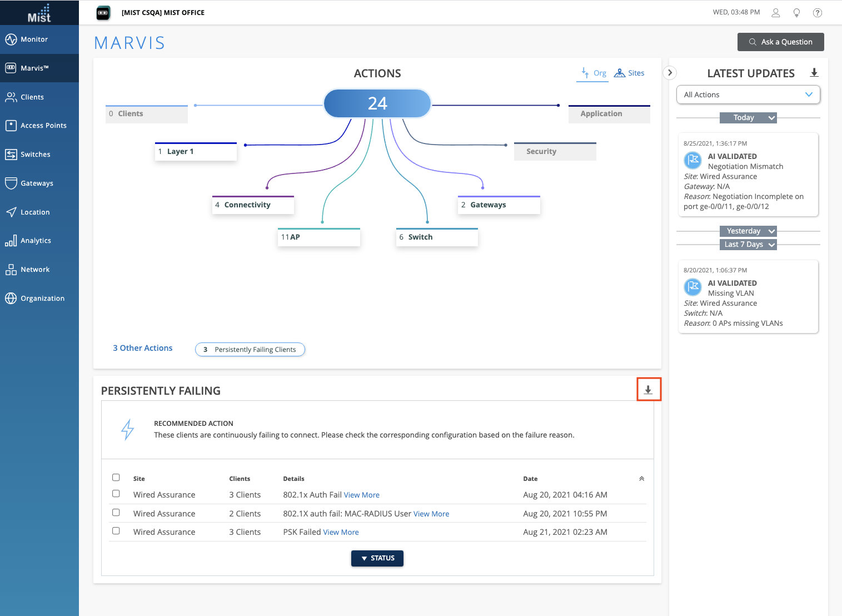Select the Security action category
The height and width of the screenshot is (616, 842).
pyautogui.click(x=555, y=152)
